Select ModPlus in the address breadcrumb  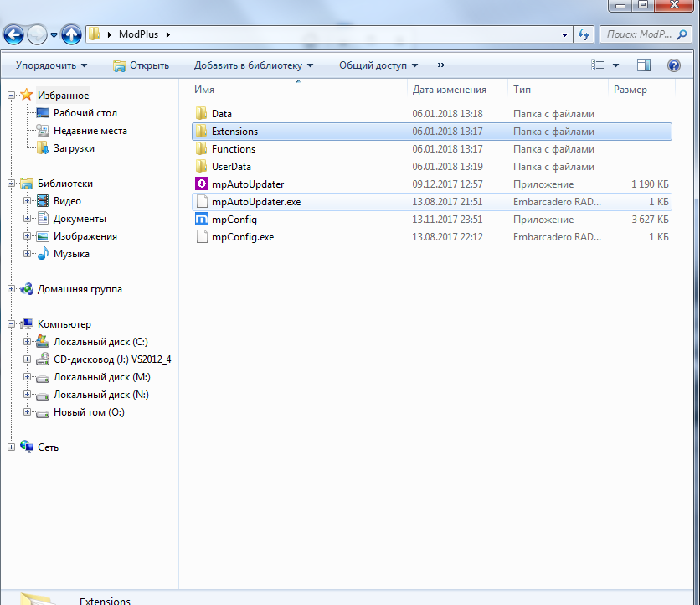138,34
